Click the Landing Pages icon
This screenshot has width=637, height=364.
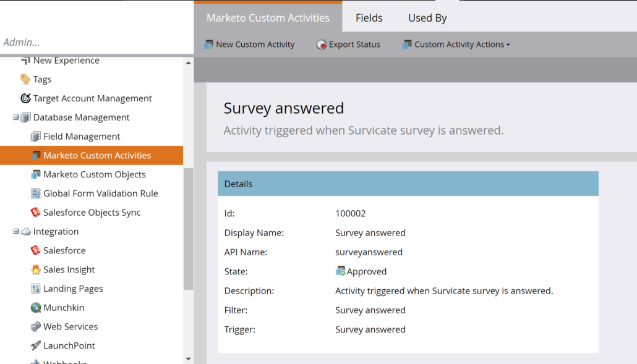[36, 289]
